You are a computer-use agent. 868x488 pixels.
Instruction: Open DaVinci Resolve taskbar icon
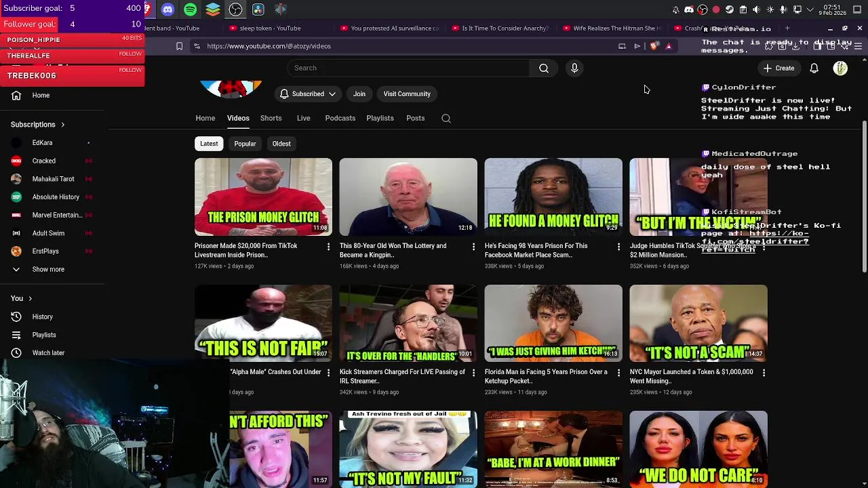tap(258, 9)
